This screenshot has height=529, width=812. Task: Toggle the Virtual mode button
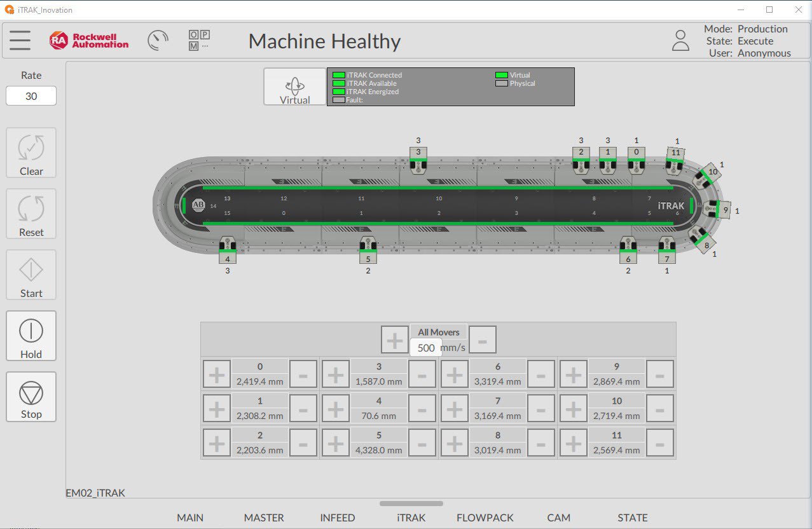click(x=294, y=86)
